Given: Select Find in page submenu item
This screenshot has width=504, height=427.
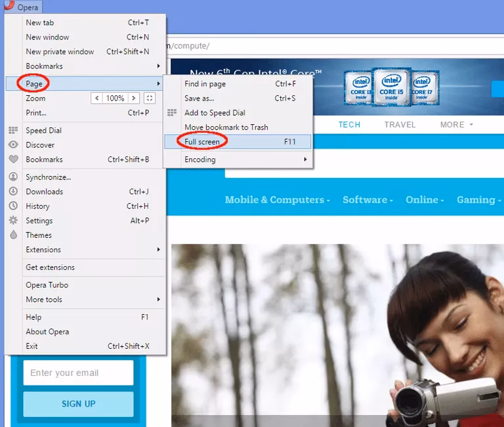Looking at the screenshot, I should [238, 83].
